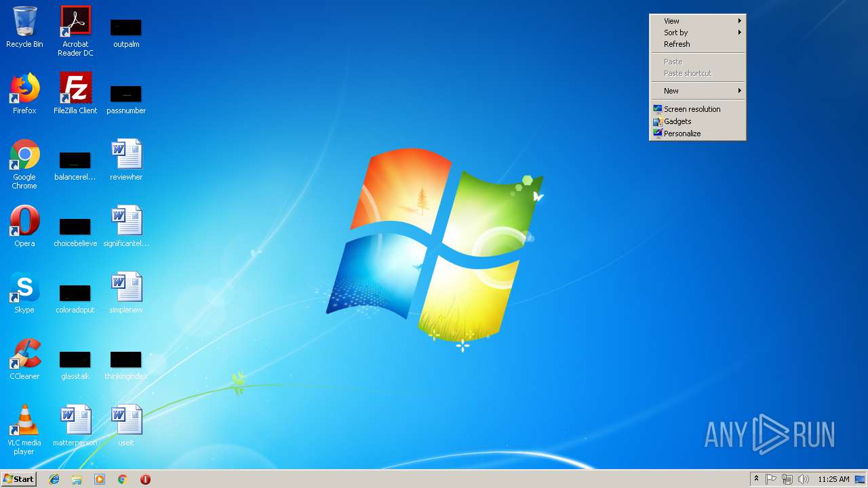Select the FileZilla Client shortcut

click(75, 94)
